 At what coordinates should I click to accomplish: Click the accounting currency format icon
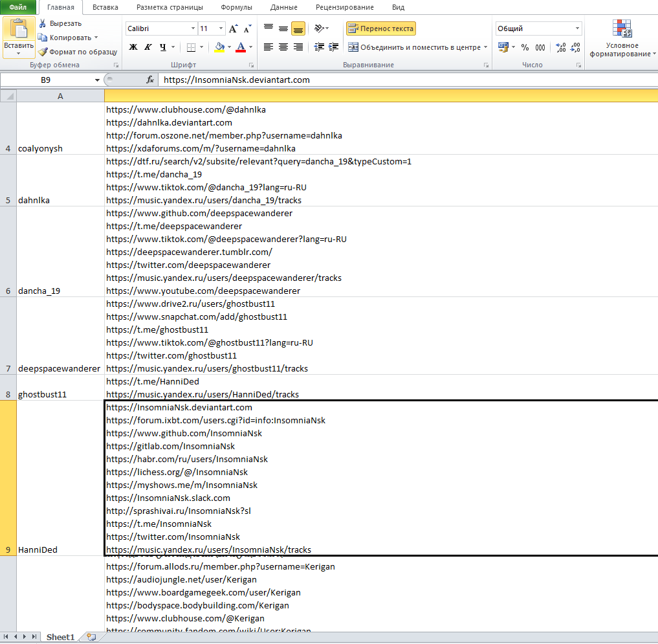coord(503,47)
